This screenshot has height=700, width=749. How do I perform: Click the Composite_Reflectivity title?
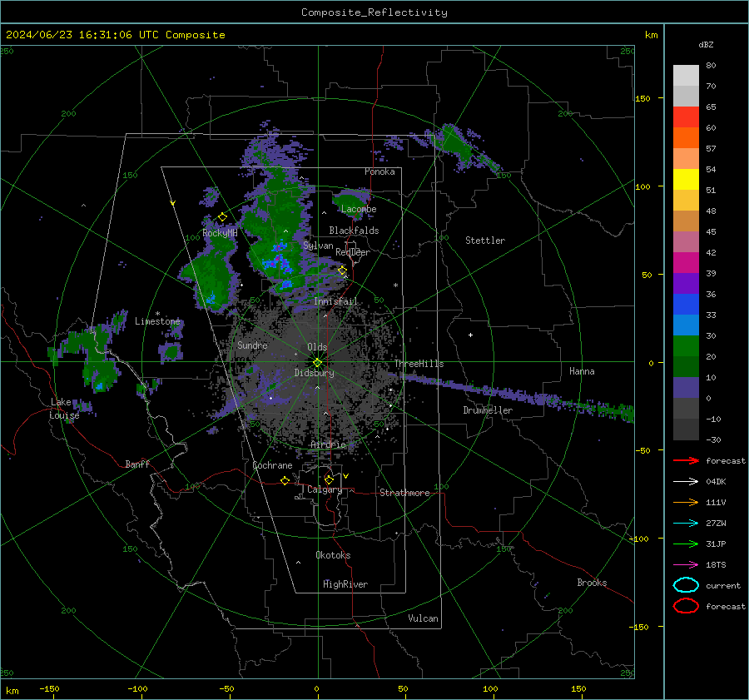tap(374, 12)
